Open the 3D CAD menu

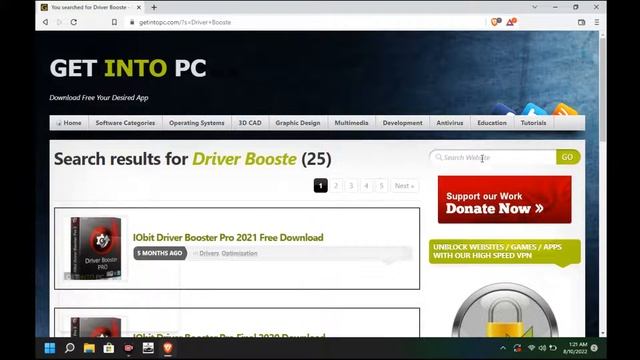click(250, 123)
